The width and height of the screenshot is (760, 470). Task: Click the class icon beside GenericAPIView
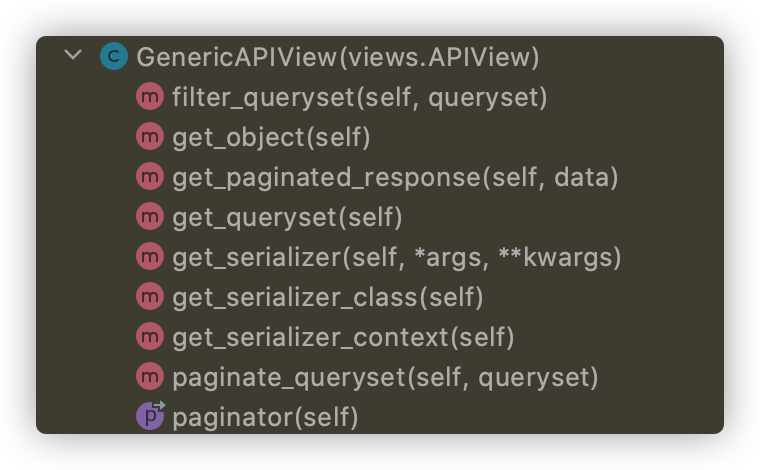114,56
